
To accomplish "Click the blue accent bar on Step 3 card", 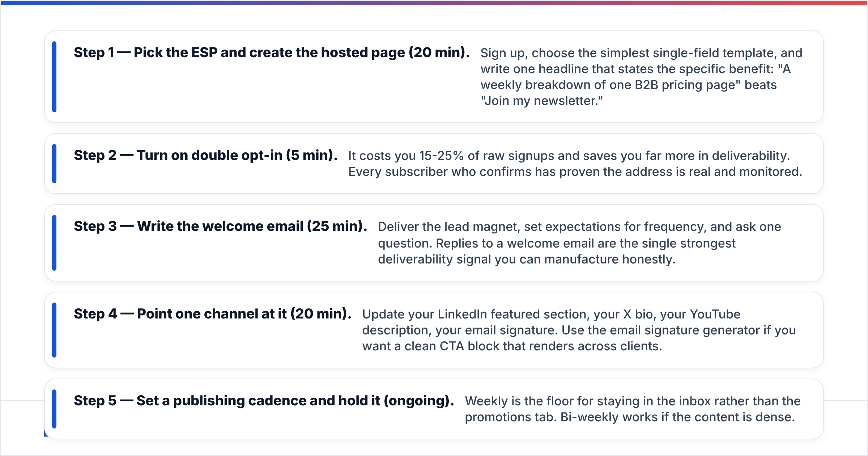I will (x=54, y=243).
